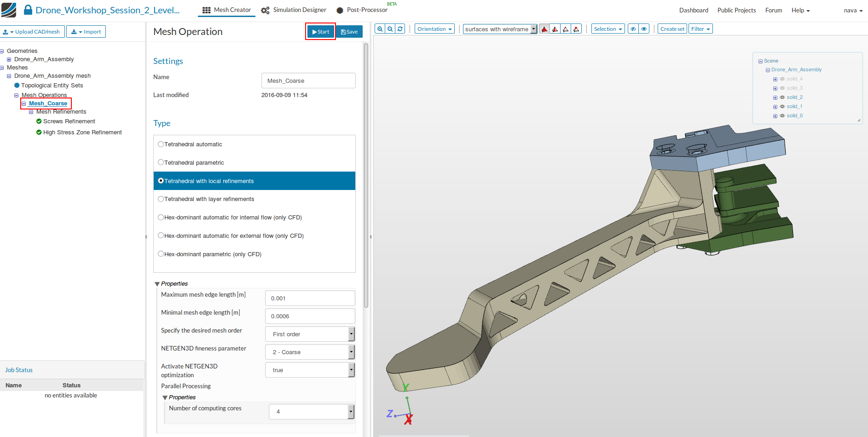Hide solid_1 with its eye icon
Screen dimensions: 868x437
point(782,107)
